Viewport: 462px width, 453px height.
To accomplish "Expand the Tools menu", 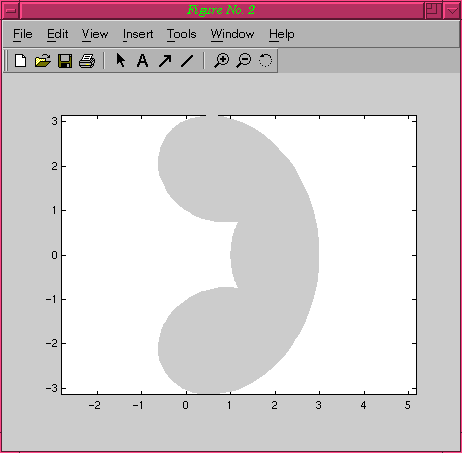I will pyautogui.click(x=182, y=34).
